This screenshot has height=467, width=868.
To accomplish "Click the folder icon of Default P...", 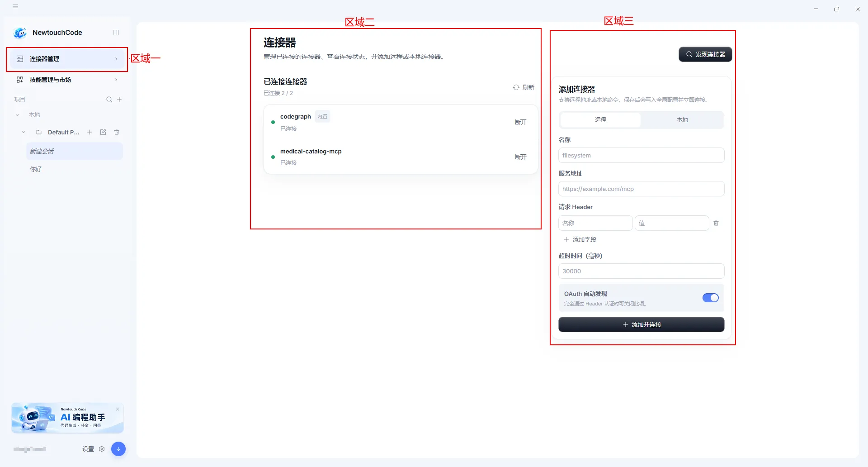I will click(39, 132).
